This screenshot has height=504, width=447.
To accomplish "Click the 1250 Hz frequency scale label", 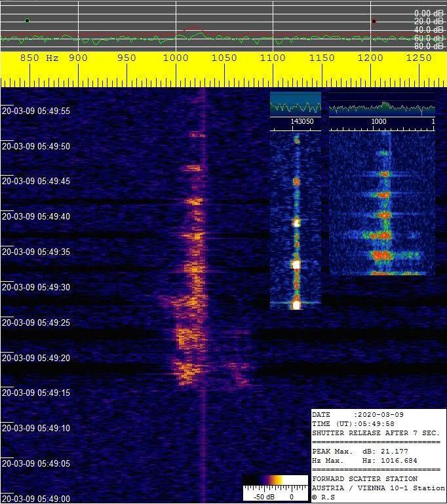I will click(x=418, y=58).
